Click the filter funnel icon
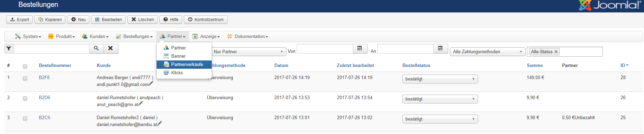 (9, 49)
